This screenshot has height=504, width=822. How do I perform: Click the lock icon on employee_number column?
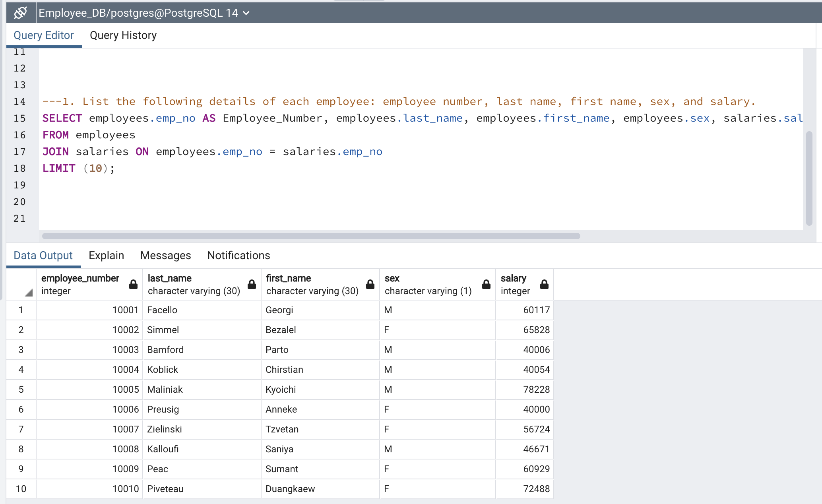133,284
